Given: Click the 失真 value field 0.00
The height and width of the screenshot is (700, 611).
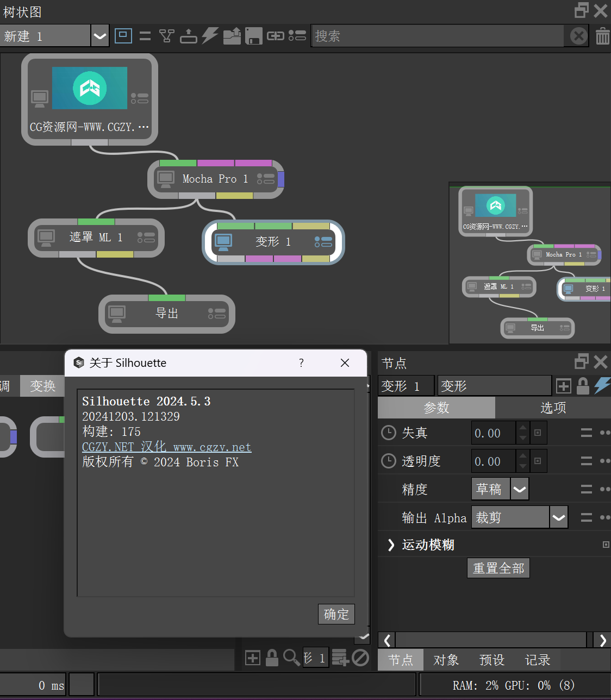Looking at the screenshot, I should click(493, 433).
